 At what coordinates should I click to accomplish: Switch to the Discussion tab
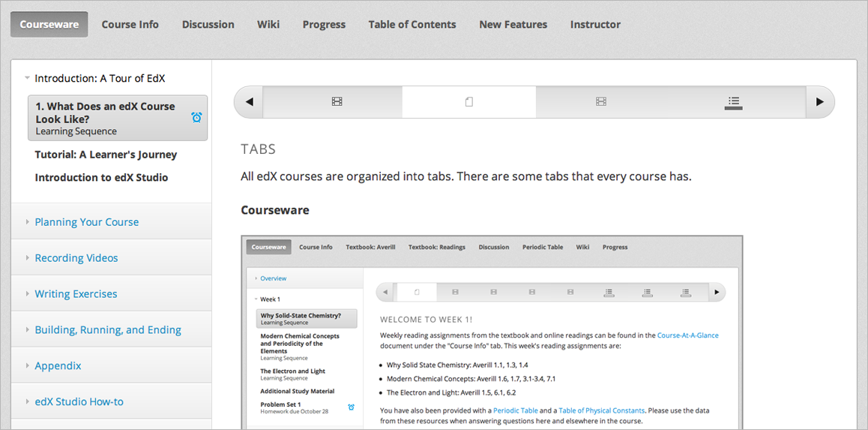coord(208,25)
